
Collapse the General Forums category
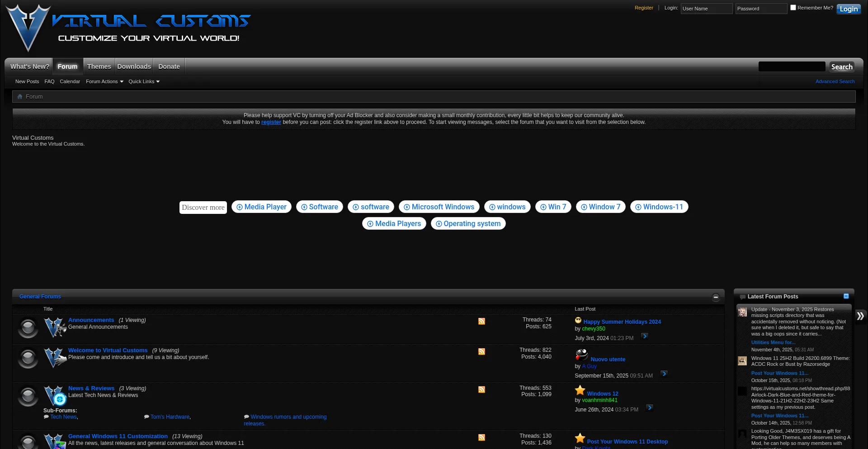pyautogui.click(x=716, y=297)
